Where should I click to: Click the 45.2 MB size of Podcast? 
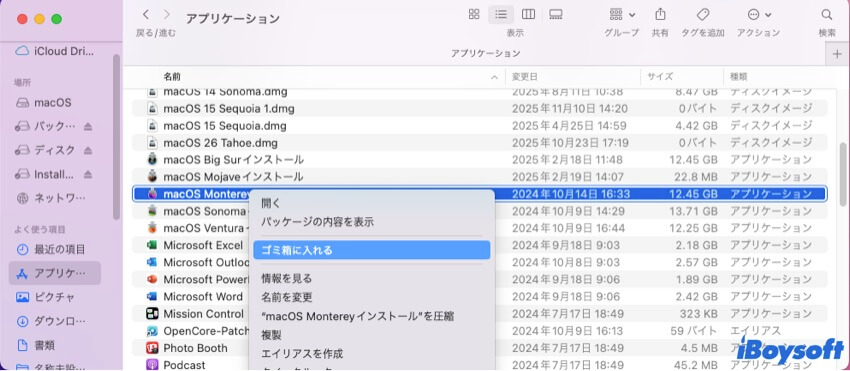(697, 365)
